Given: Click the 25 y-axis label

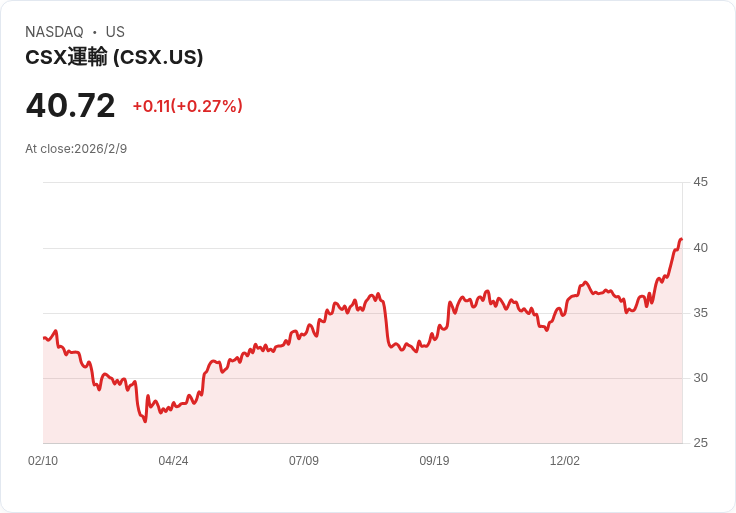Looking at the screenshot, I should click(700, 443).
